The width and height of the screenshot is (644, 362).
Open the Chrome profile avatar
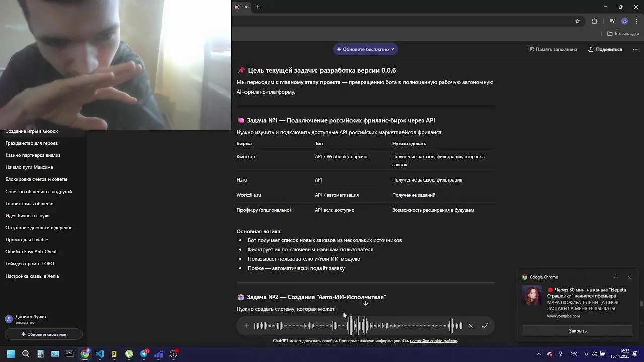point(624,21)
